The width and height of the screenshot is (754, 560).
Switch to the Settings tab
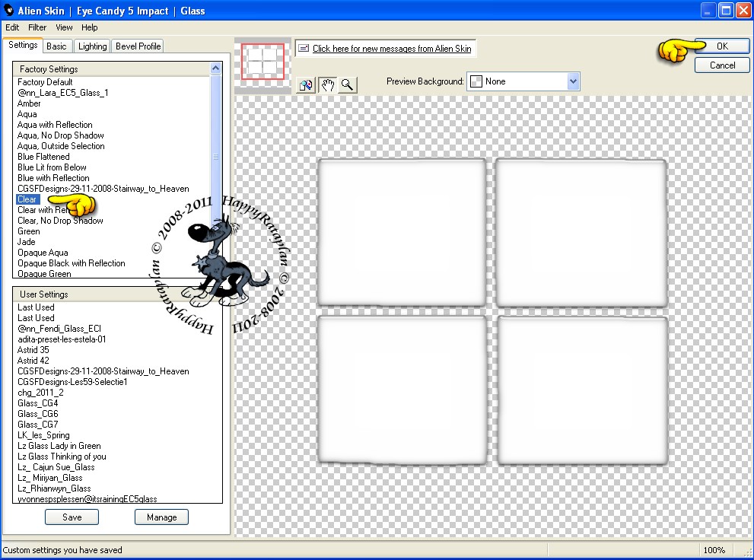coord(23,45)
